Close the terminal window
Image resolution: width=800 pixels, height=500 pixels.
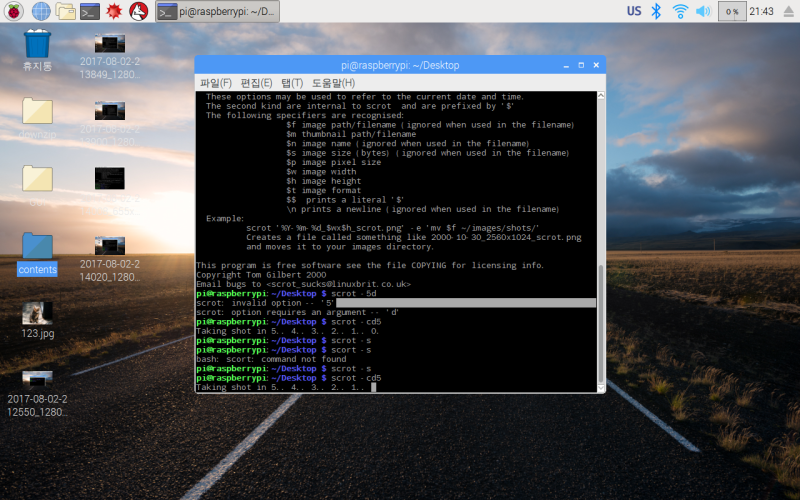coord(596,65)
